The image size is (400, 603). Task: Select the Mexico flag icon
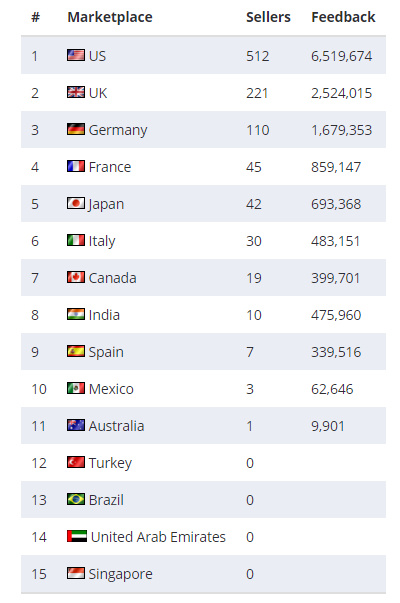[76, 388]
